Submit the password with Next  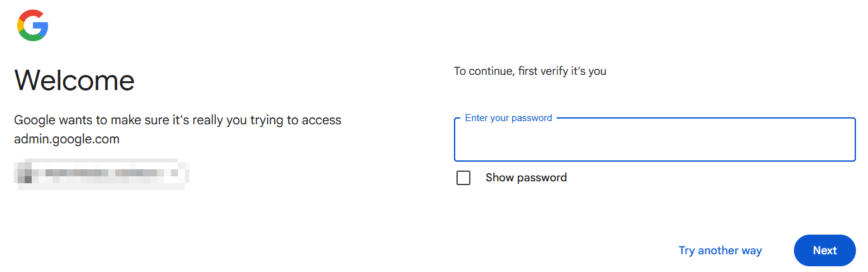(x=824, y=250)
